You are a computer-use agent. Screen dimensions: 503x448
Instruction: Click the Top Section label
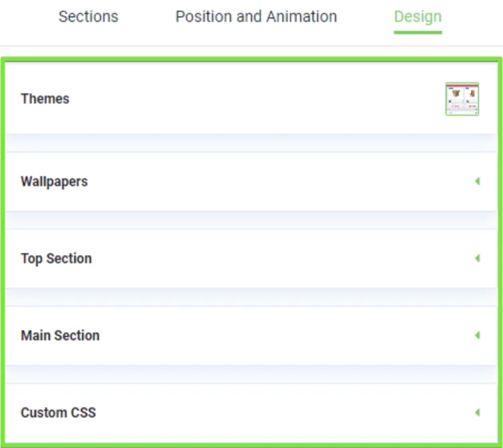tap(56, 259)
